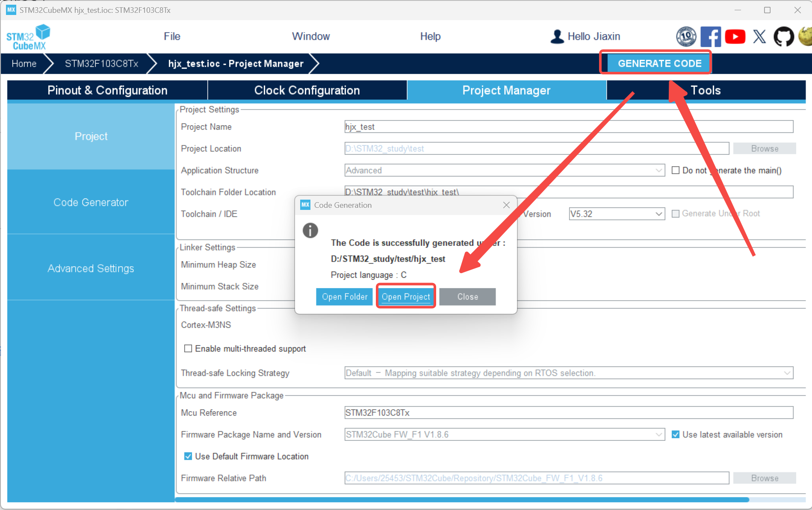
Task: Click the MX app icon in the window title bar
Action: [x=11, y=10]
